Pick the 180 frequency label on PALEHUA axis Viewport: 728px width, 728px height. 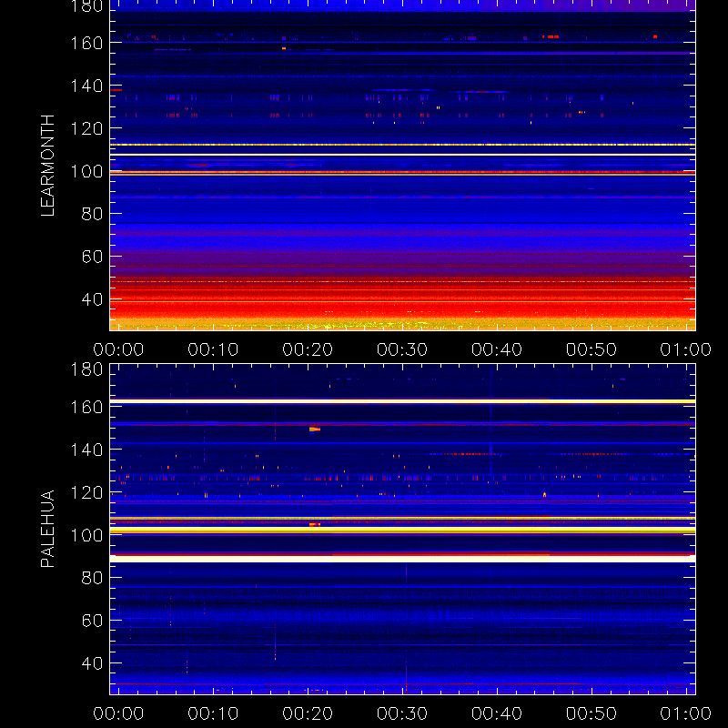pyautogui.click(x=86, y=369)
